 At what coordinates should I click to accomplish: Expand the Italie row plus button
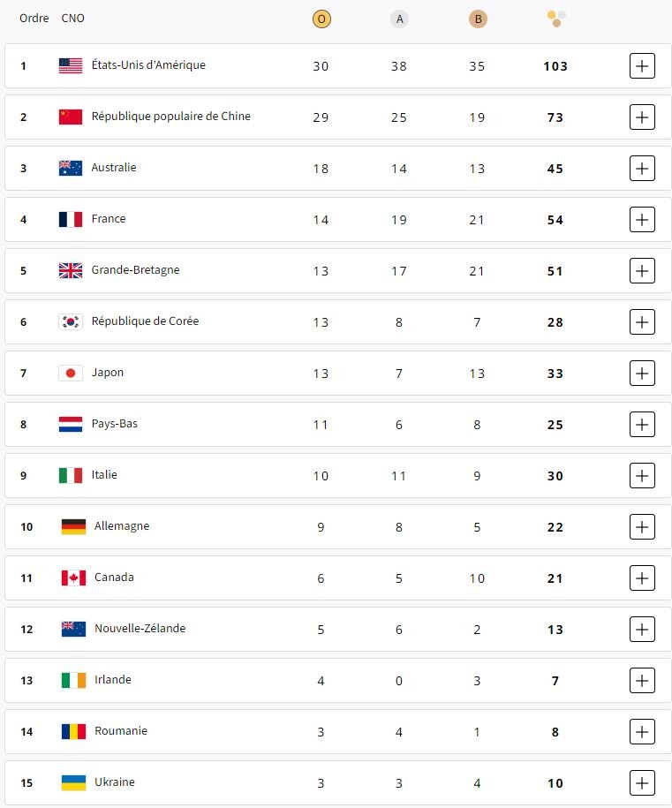click(x=642, y=476)
